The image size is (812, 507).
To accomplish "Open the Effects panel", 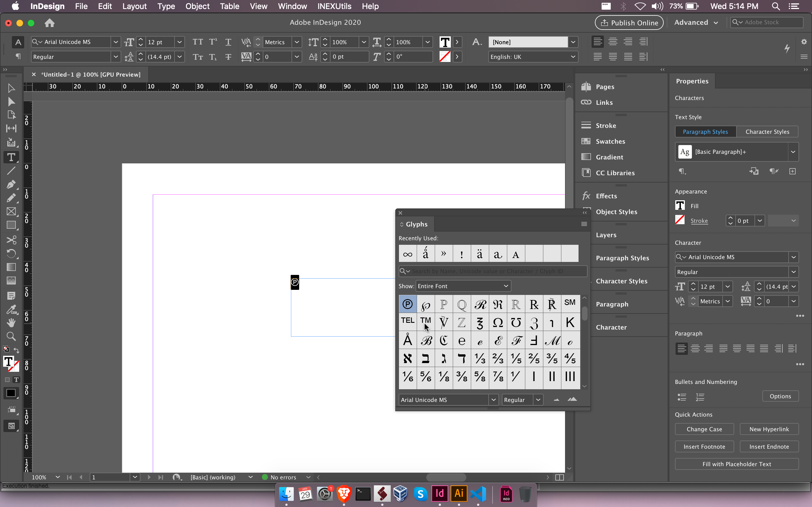I will click(606, 196).
